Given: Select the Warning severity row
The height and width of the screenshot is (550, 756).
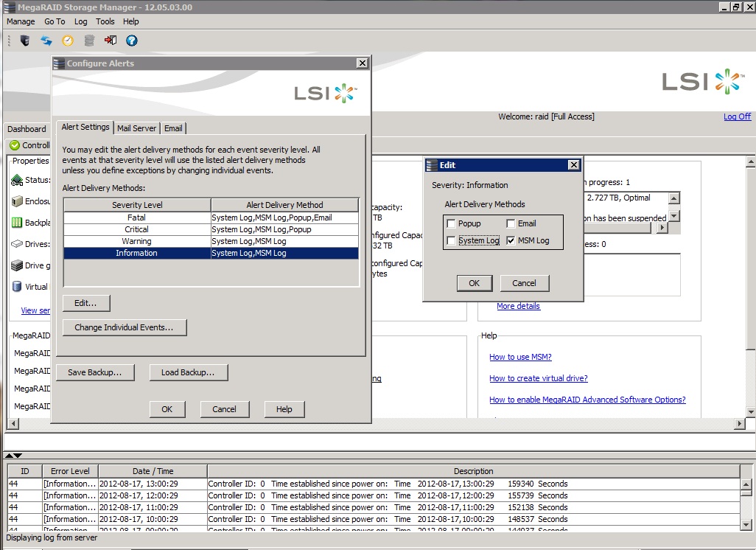Looking at the screenshot, I should (137, 241).
